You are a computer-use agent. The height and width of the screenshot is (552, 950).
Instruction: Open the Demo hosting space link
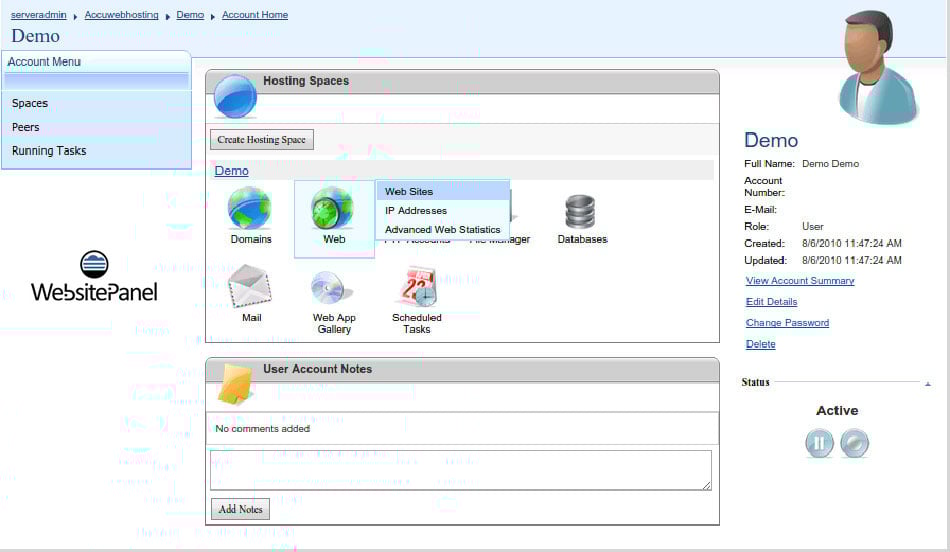coord(231,171)
